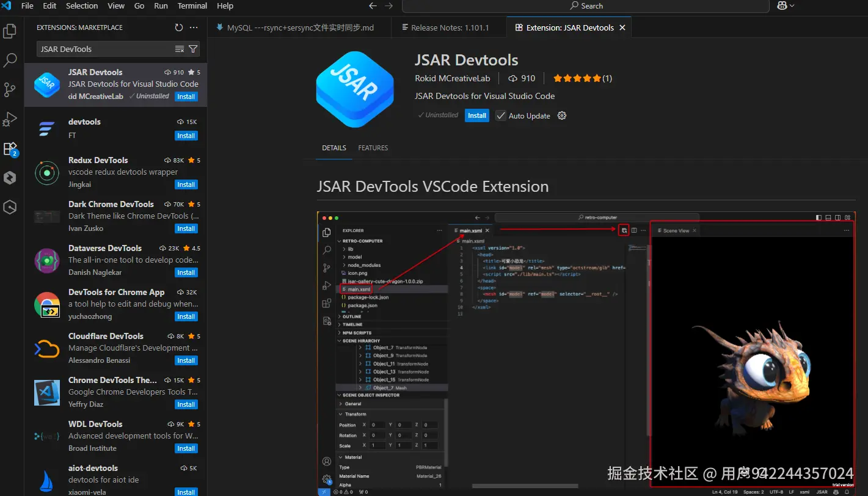Click the devtools extension icon by FT
868x496 pixels.
tap(46, 128)
